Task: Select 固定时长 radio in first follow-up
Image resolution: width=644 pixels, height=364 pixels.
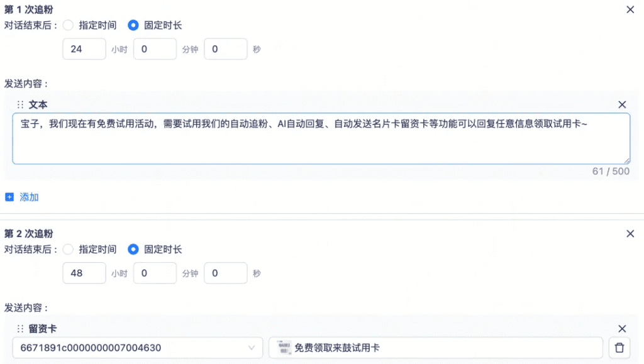Action: 133,25
